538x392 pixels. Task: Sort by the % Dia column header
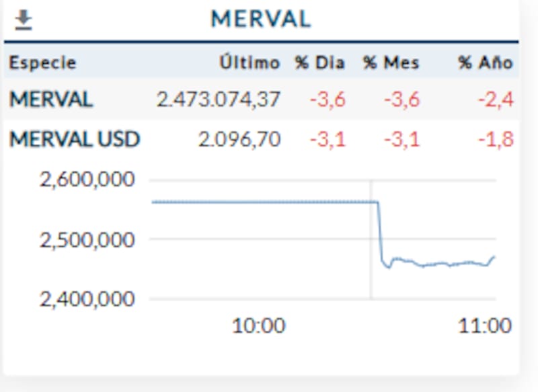pos(319,63)
